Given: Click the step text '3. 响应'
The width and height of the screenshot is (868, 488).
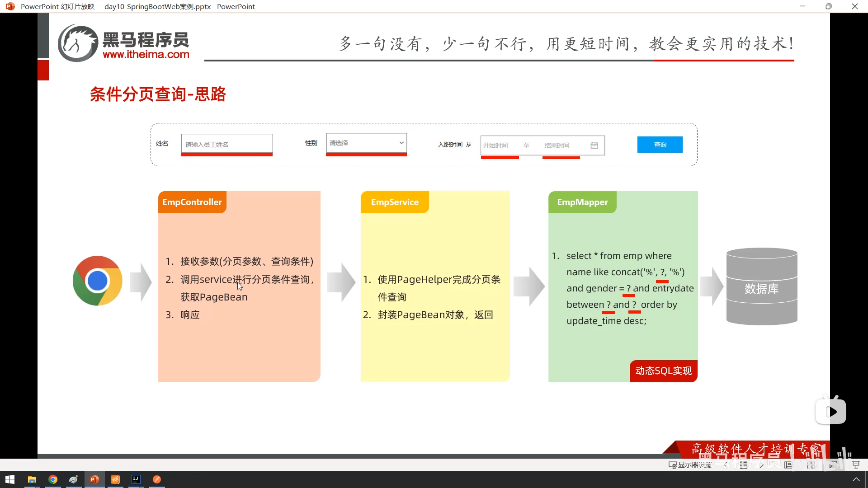Looking at the screenshot, I should tap(183, 314).
